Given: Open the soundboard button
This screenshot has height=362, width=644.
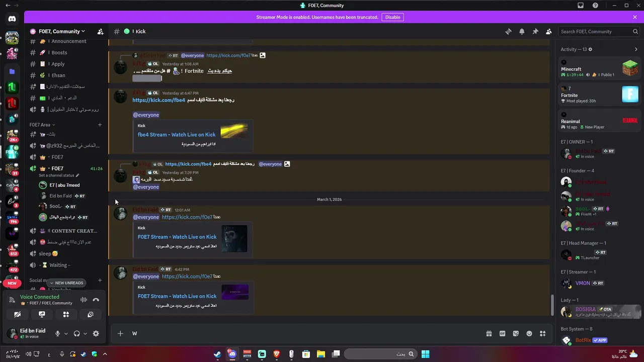Looking at the screenshot, I should coord(90,314).
